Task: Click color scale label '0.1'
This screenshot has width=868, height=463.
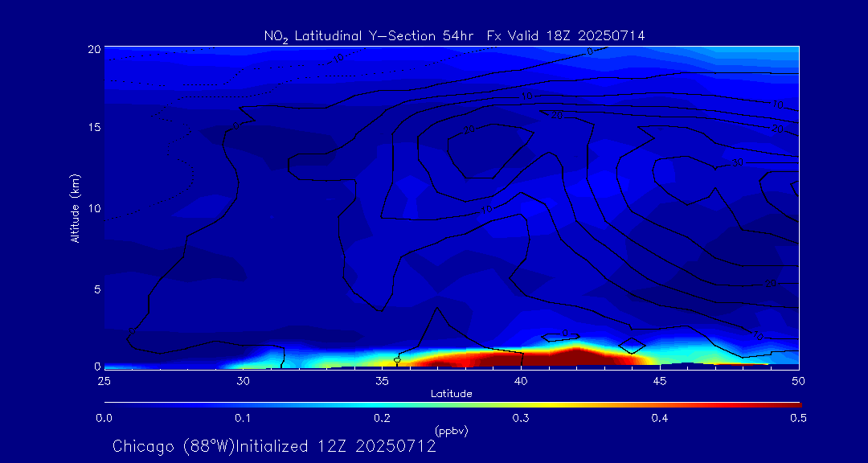Action: (x=243, y=419)
